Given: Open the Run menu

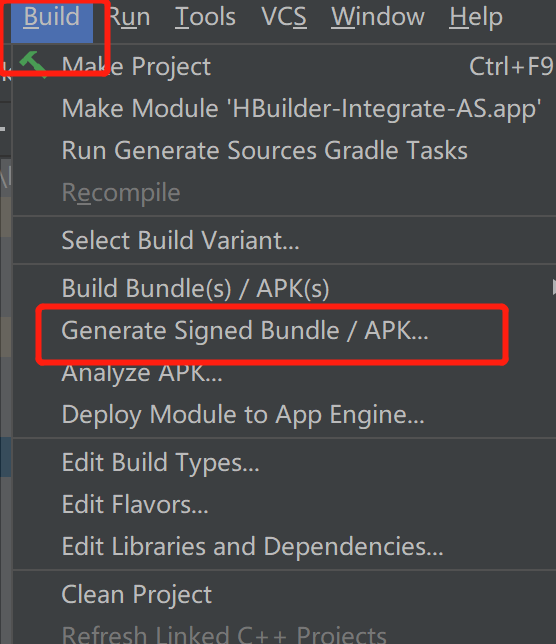Looking at the screenshot, I should pyautogui.click(x=129, y=17).
